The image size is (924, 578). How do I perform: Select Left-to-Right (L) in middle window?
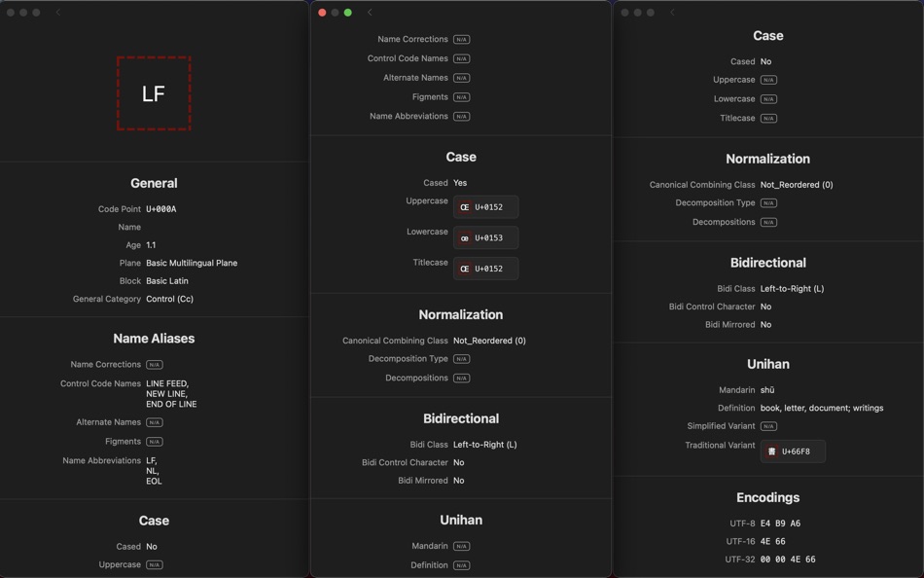(x=485, y=445)
